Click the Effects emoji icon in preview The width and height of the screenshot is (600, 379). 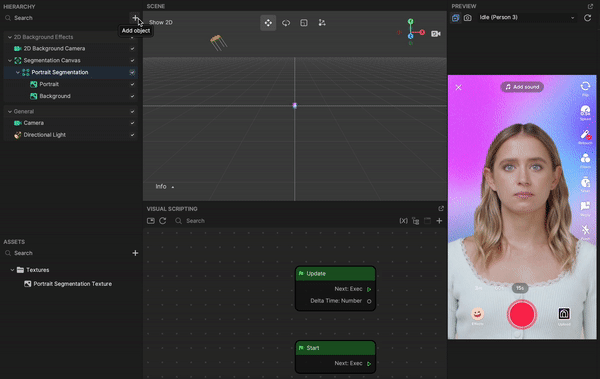(x=477, y=314)
